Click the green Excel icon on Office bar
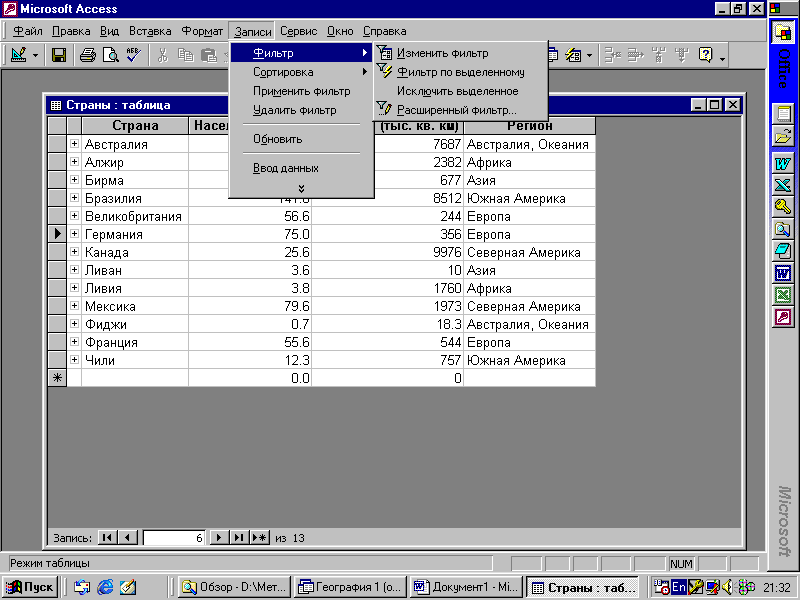This screenshot has height=600, width=800. coord(783,295)
